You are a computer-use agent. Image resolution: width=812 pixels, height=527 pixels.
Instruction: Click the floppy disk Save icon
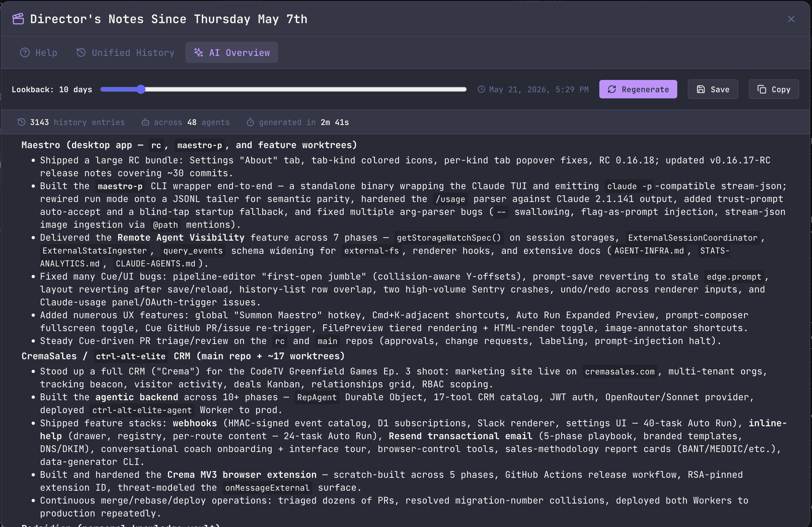700,89
